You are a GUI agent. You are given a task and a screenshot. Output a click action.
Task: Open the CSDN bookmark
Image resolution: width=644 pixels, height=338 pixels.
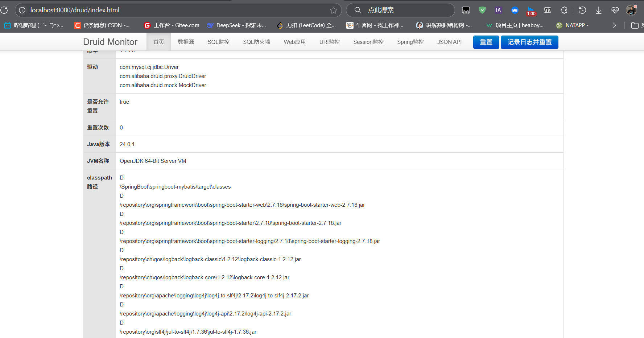pos(102,25)
